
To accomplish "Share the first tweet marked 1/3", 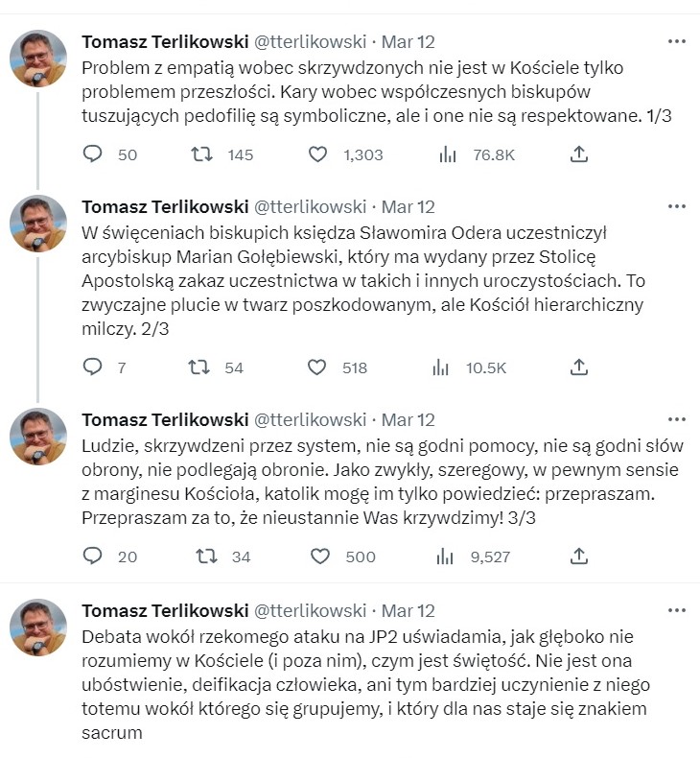I will pyautogui.click(x=578, y=154).
